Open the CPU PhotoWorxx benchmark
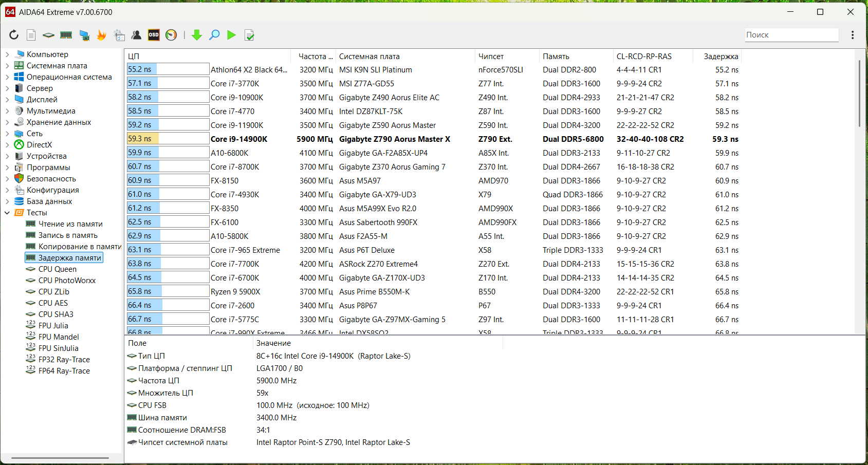The height and width of the screenshot is (465, 868). (67, 281)
